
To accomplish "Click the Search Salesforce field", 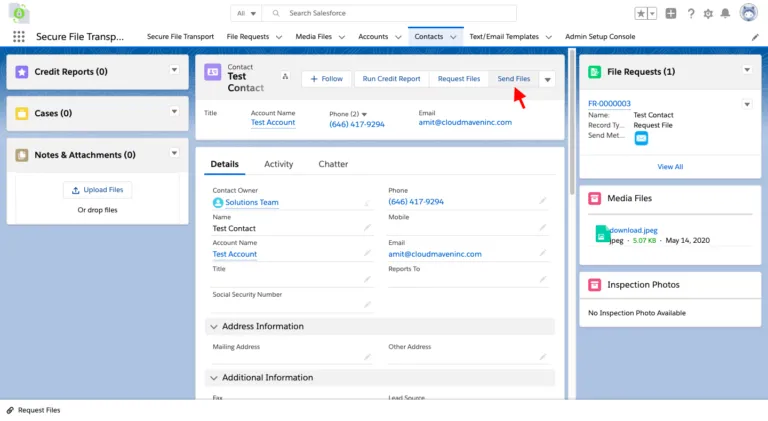I will tap(389, 13).
